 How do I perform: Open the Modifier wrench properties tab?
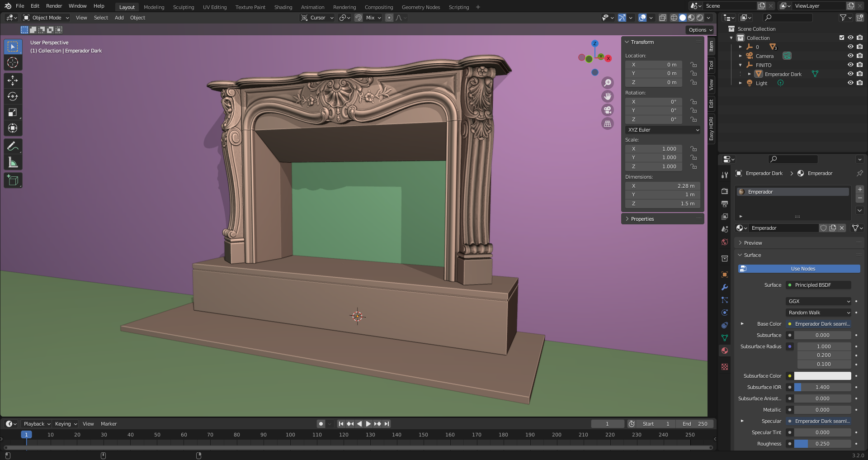725,287
